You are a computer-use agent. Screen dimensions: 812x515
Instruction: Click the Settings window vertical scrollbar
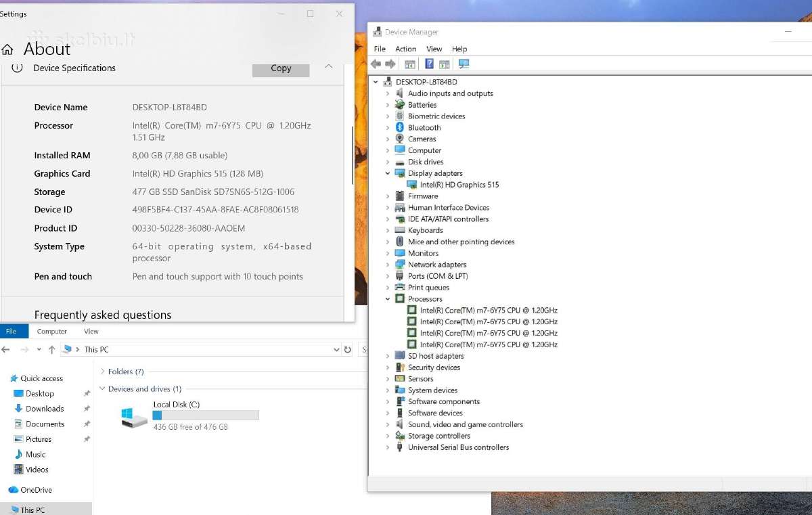(x=352, y=156)
